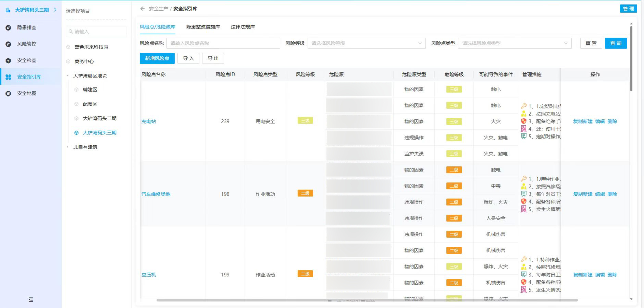This screenshot has width=644, height=308.
Task: Open the 风险点类型 dropdown
Action: click(x=515, y=43)
